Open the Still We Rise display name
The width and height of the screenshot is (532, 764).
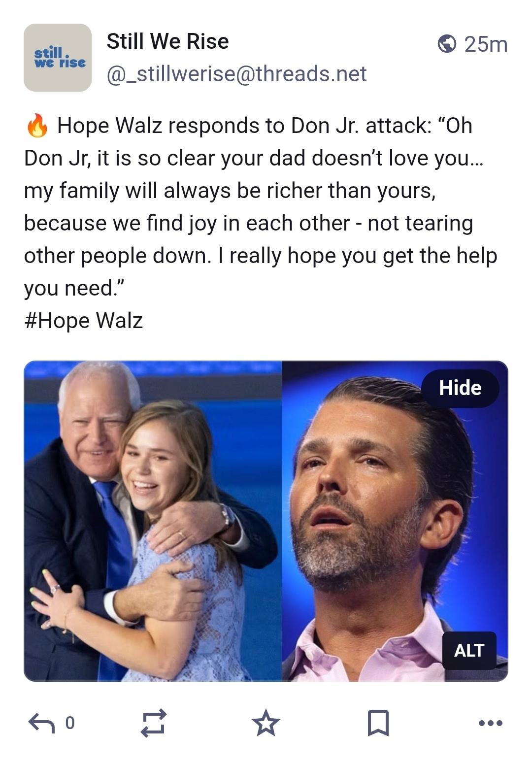tap(167, 41)
